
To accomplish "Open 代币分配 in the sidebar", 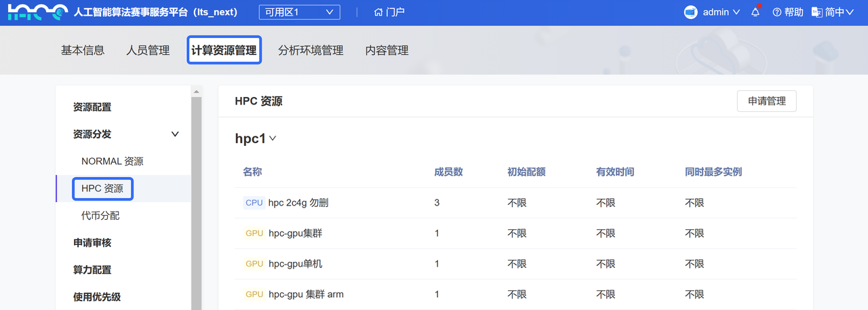I will coord(100,216).
